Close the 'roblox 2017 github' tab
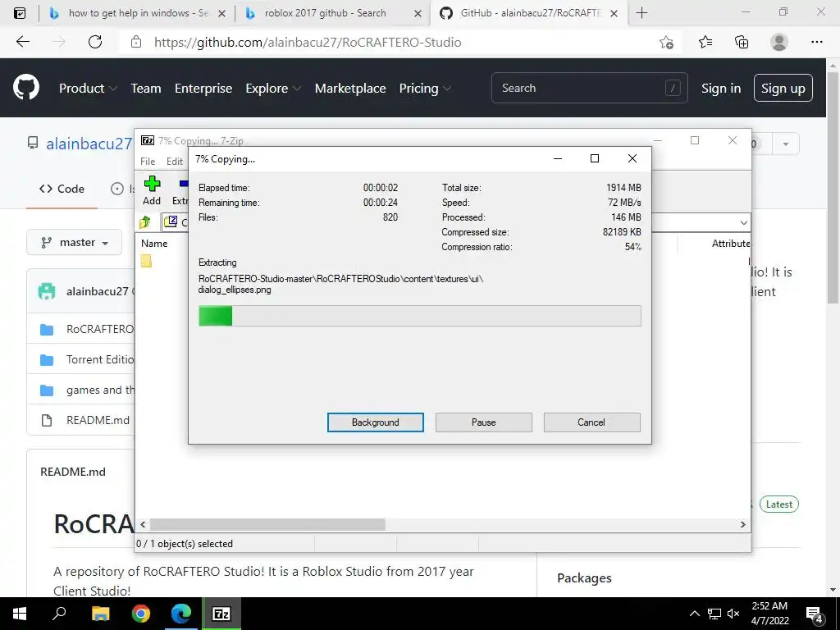 tap(418, 13)
